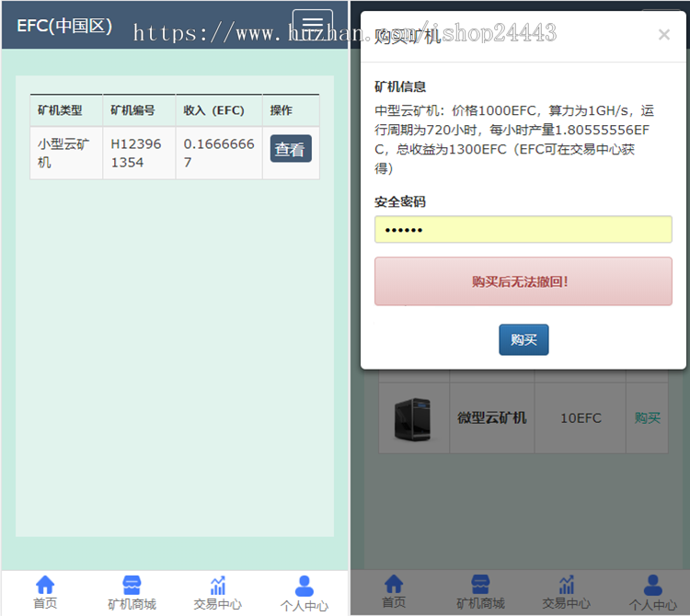The image size is (690, 616).
Task: Open hamburger menu in left EFC header
Action: click(313, 25)
